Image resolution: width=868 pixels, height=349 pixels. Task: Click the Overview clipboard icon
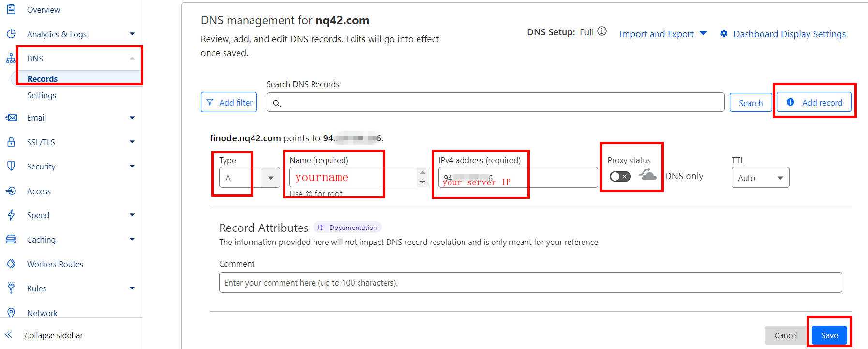tap(11, 9)
